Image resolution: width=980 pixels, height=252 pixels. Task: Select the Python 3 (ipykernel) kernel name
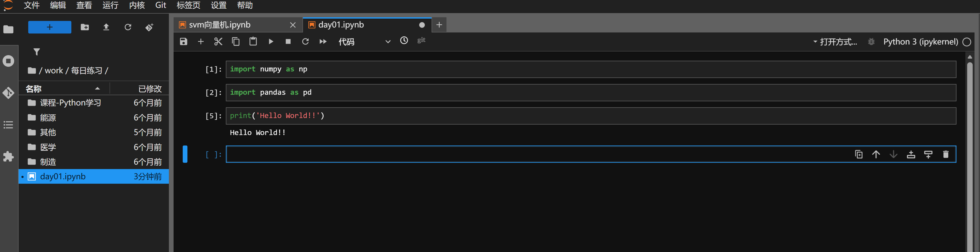click(920, 42)
